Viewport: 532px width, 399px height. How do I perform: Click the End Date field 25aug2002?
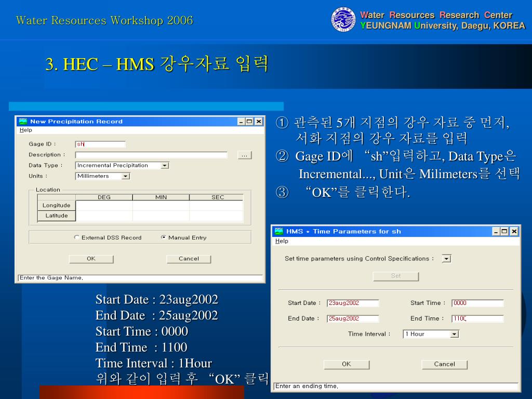tap(353, 318)
